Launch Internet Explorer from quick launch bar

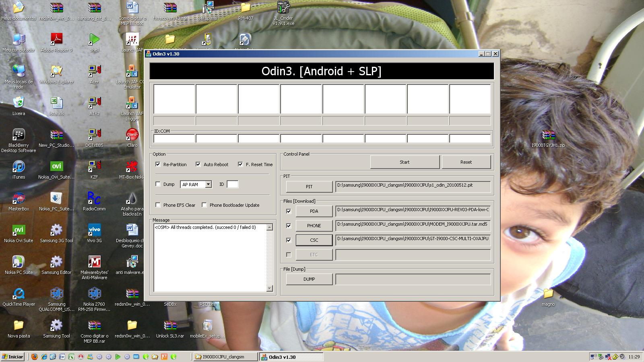click(x=44, y=357)
